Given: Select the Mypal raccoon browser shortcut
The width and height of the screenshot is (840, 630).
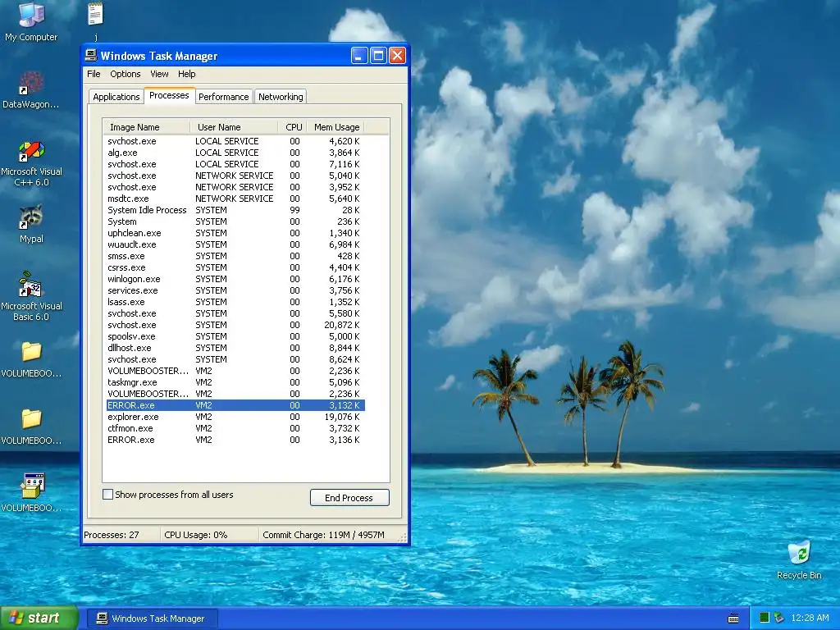Looking at the screenshot, I should (31, 224).
